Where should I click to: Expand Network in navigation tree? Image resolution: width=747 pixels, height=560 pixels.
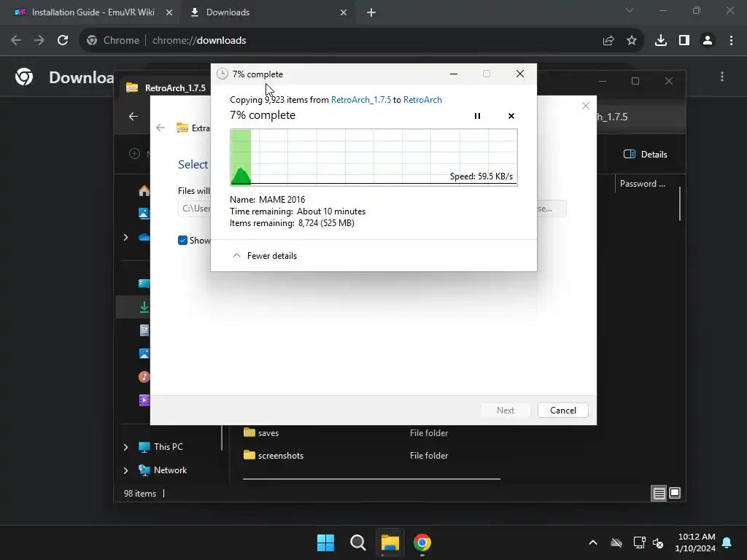pyautogui.click(x=125, y=470)
